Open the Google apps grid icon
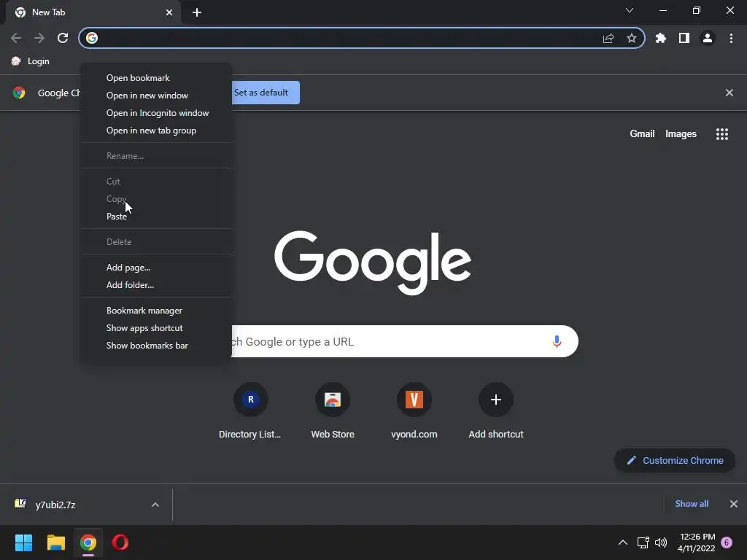 pos(722,134)
